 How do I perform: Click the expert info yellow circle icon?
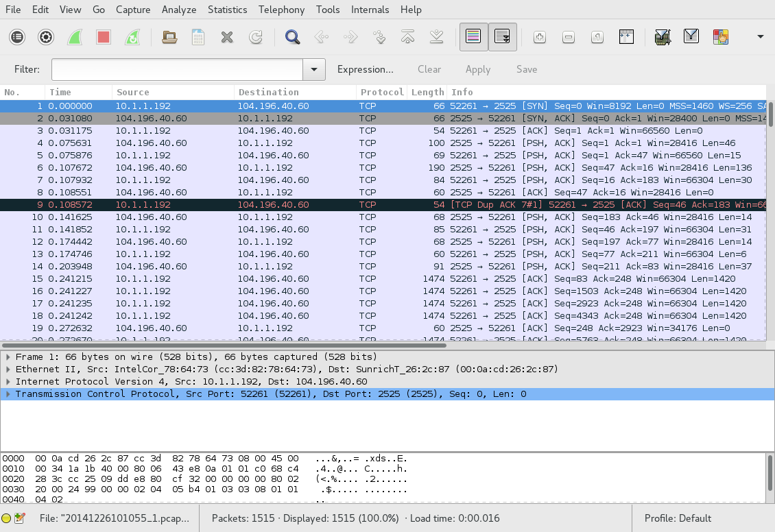click(x=6, y=518)
